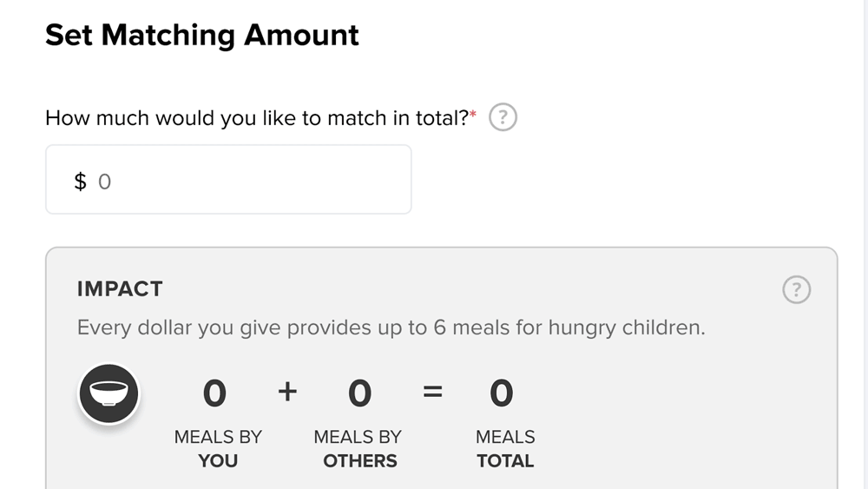868x489 pixels.
Task: Click the 'How much would you like to match' label
Action: coord(258,118)
